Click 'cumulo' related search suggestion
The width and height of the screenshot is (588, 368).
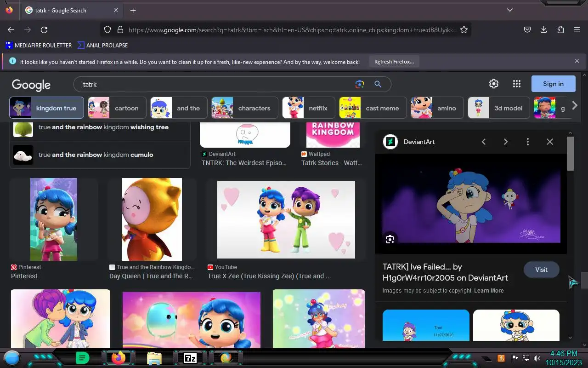[x=100, y=155]
